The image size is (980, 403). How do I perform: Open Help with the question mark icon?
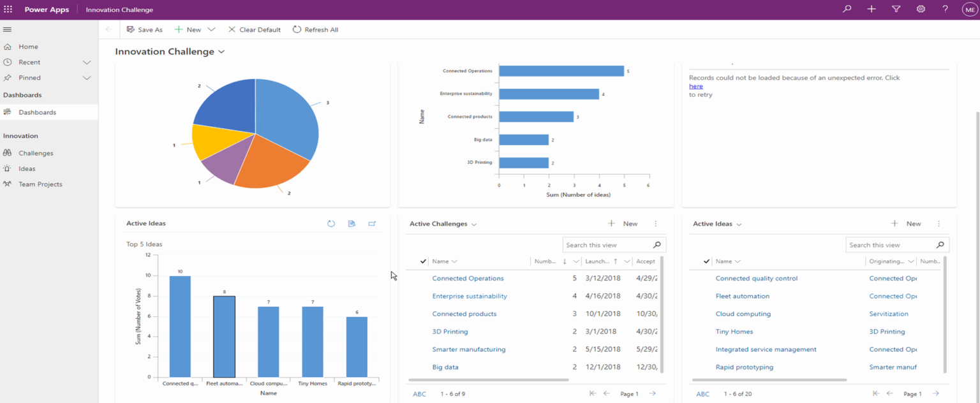944,9
